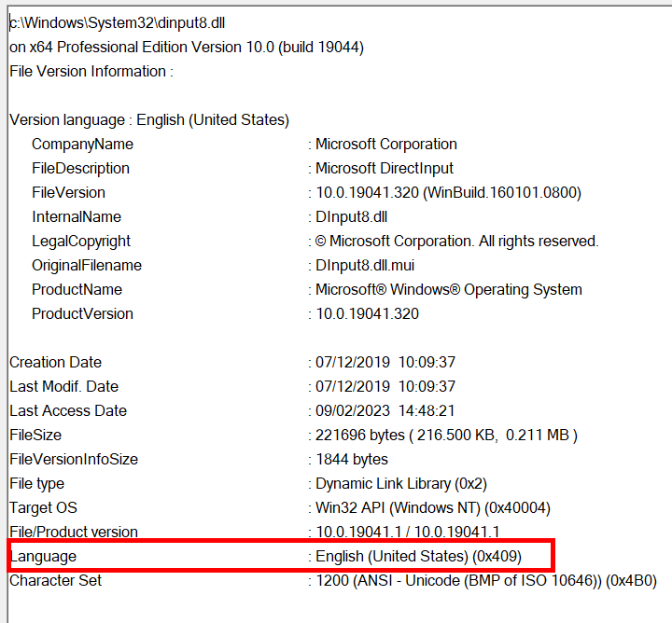Click the 'Microsoft DirectInput' description value
672x623 pixels.
click(x=385, y=168)
